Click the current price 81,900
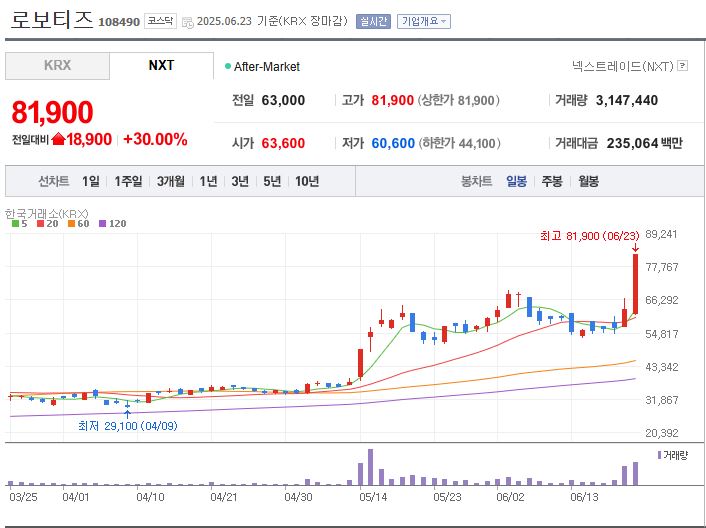 (x=52, y=112)
